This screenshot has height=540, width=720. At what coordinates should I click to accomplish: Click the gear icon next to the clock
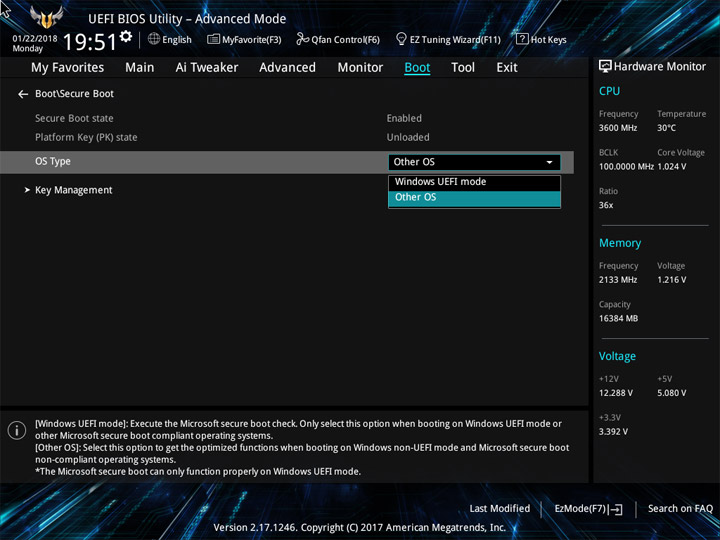(126, 36)
